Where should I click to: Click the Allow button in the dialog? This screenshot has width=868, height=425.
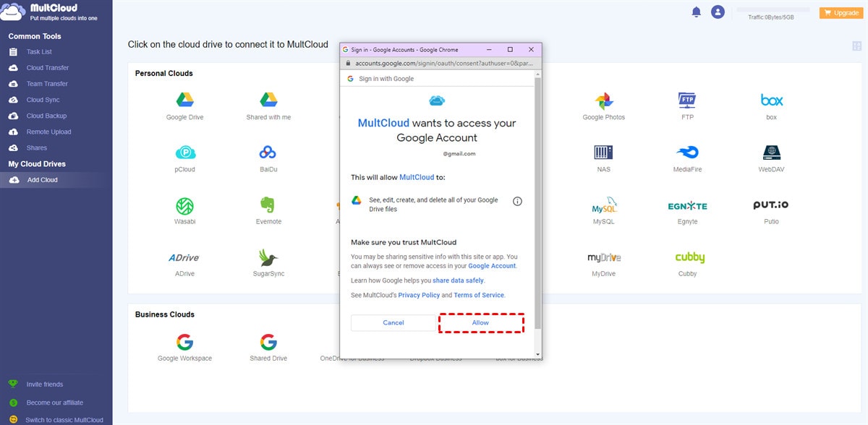pos(481,322)
